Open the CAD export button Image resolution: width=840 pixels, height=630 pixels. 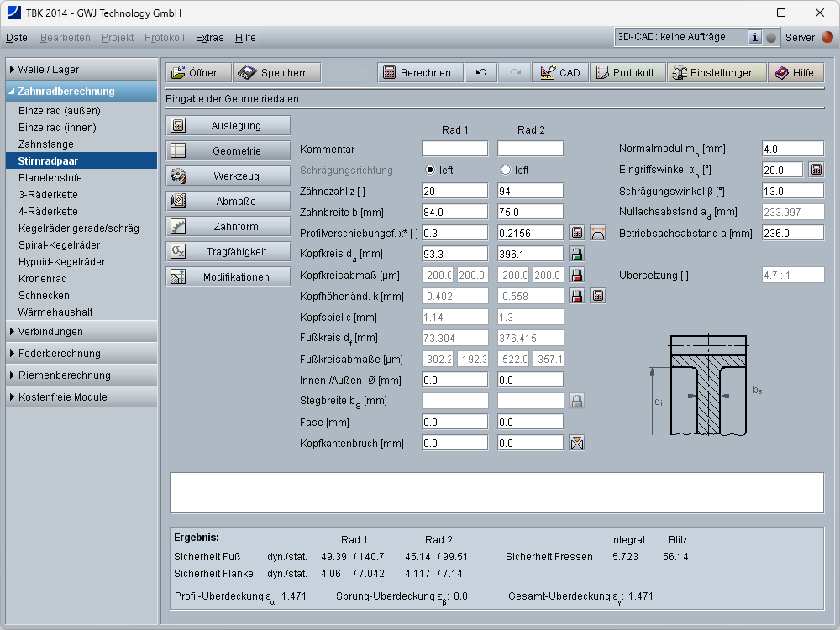(559, 73)
